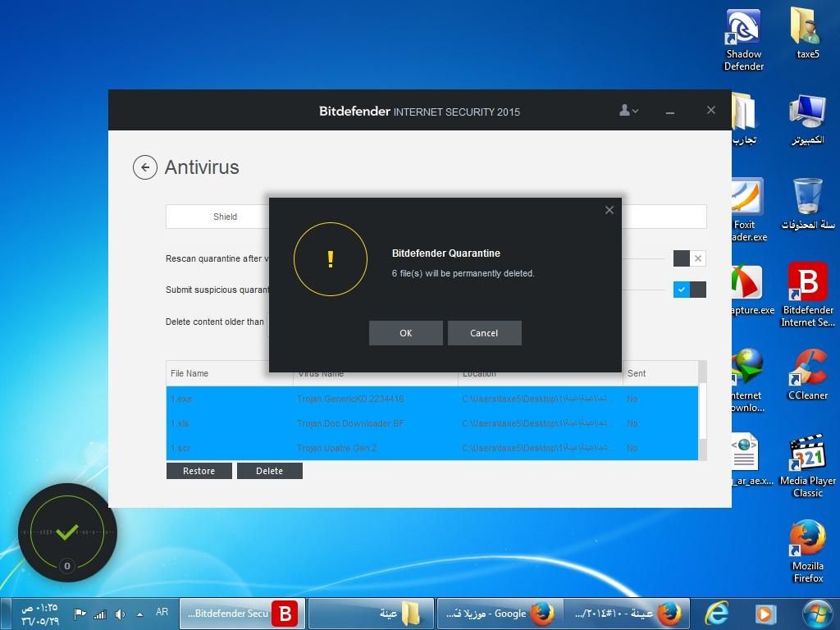The width and height of the screenshot is (840, 630).
Task: Open Internet Explorer from taskbar
Action: coord(717,614)
